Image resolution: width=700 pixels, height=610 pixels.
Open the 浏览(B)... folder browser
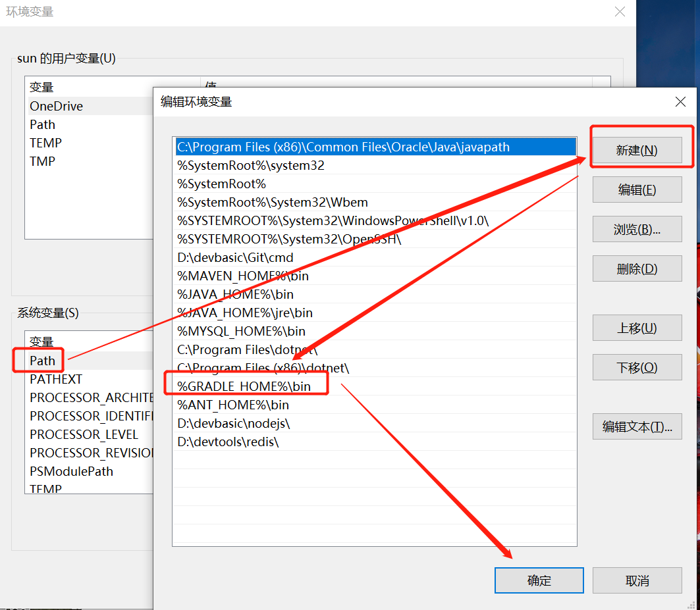[x=637, y=229]
